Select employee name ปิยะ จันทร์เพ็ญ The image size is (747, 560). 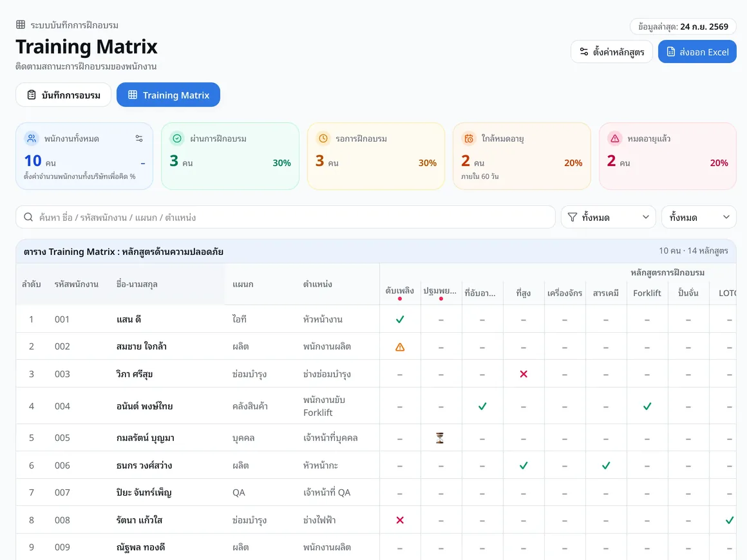pyautogui.click(x=144, y=492)
